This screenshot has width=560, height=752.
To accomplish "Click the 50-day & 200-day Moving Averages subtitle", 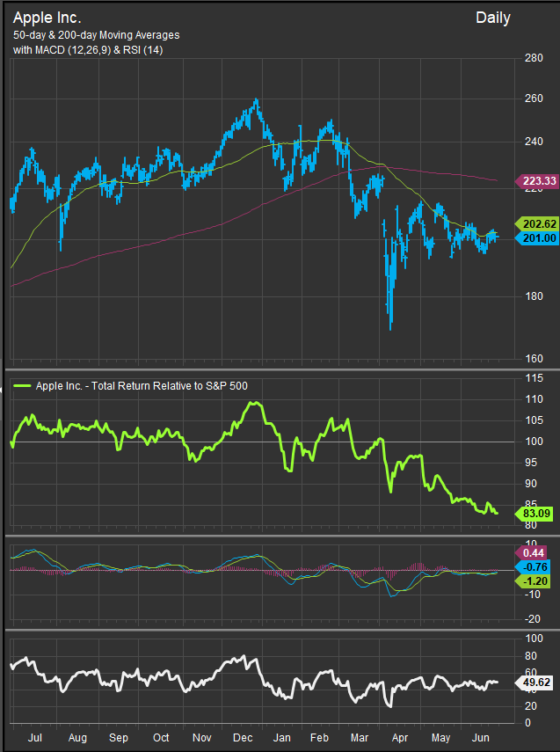I will point(96,35).
